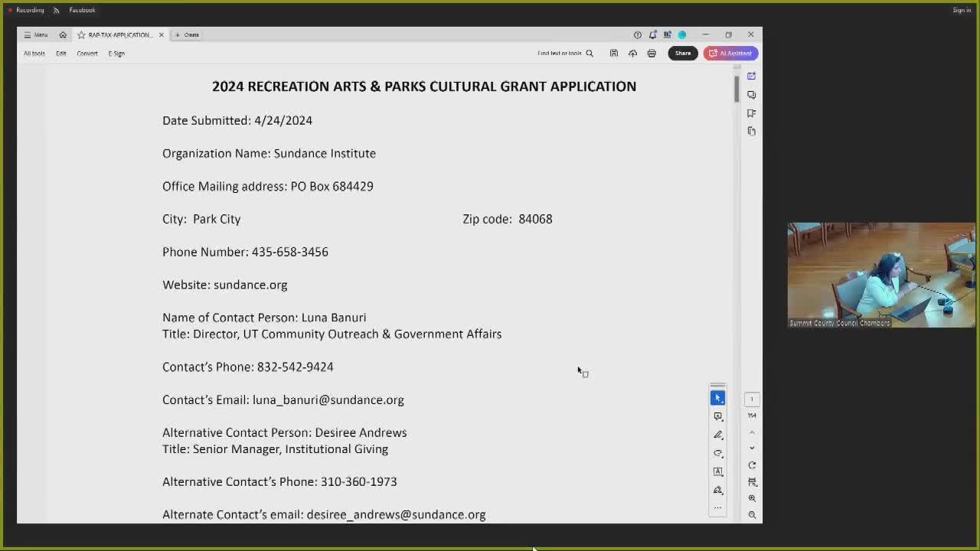Go to next page chevron
The width and height of the screenshot is (980, 551).
[752, 448]
